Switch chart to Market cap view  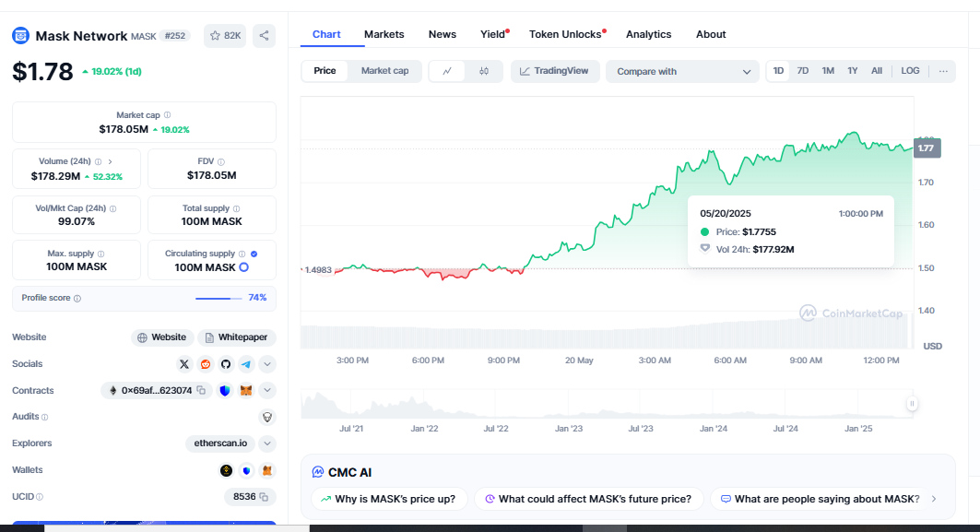[x=385, y=71]
